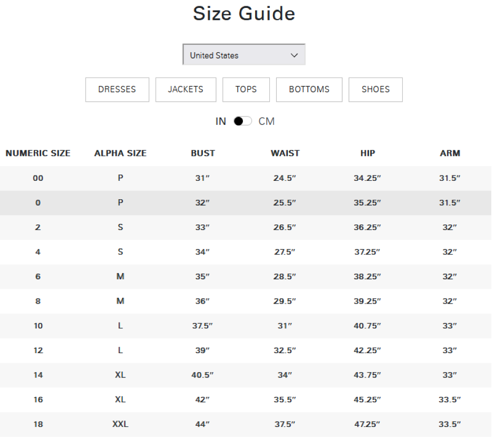Select the 47.25" hip value

[367, 424]
